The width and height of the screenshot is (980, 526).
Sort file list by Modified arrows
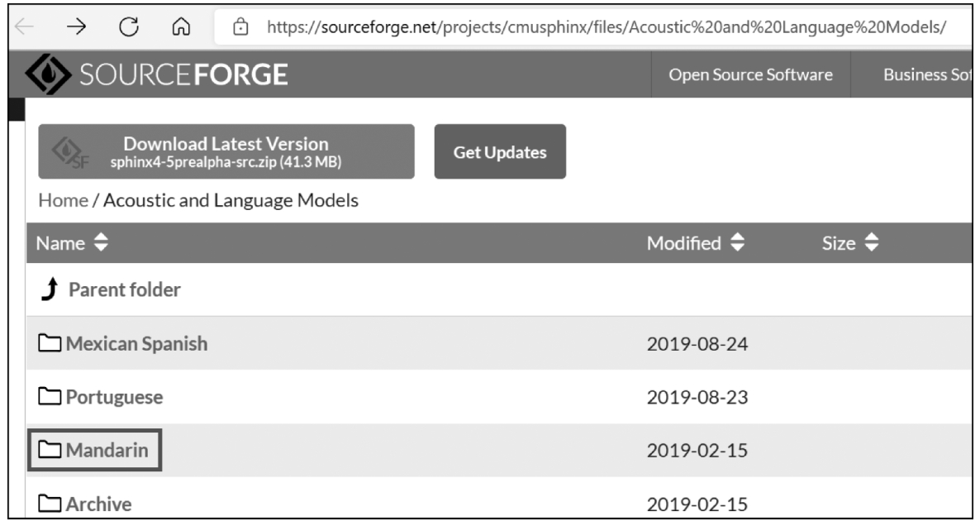[x=738, y=242]
